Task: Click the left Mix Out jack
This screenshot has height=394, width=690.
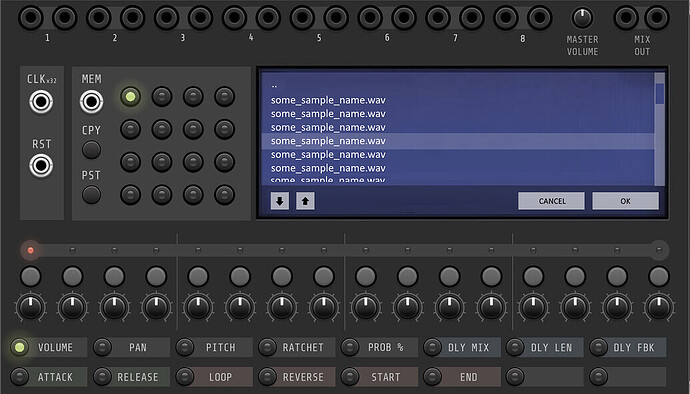Action: pos(626,18)
